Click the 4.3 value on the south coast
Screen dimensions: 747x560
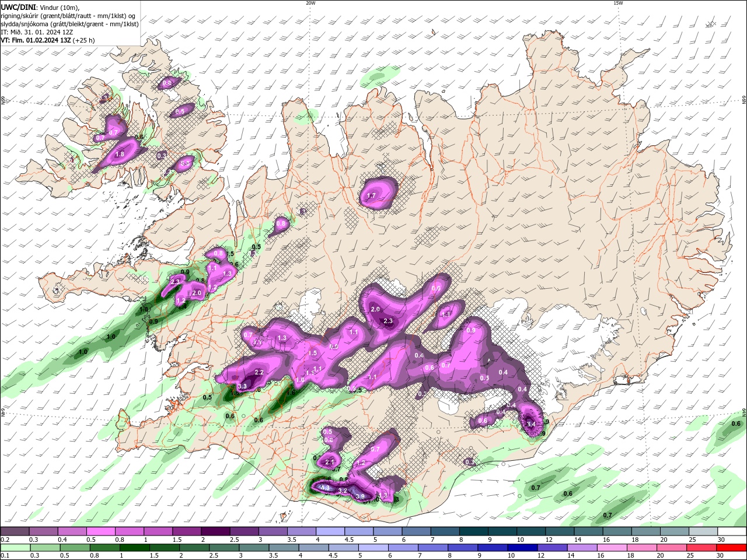(x=325, y=488)
